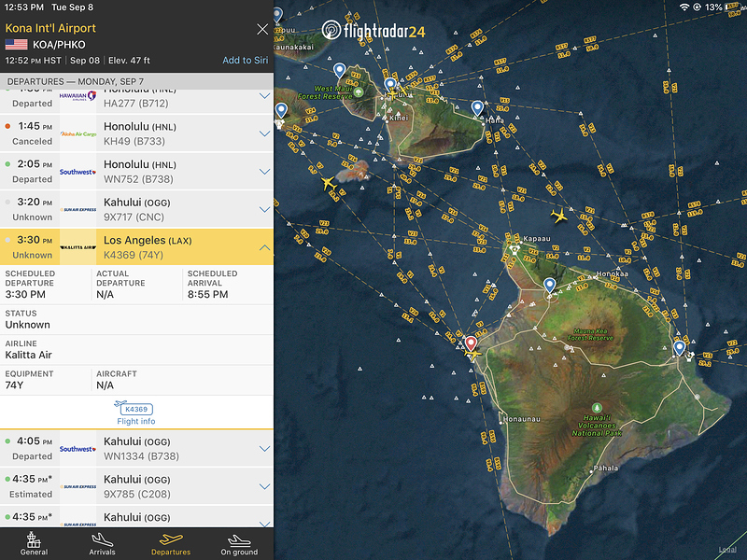The width and height of the screenshot is (747, 560).
Task: Select the blue pin on Molokai
Action: pyautogui.click(x=277, y=16)
